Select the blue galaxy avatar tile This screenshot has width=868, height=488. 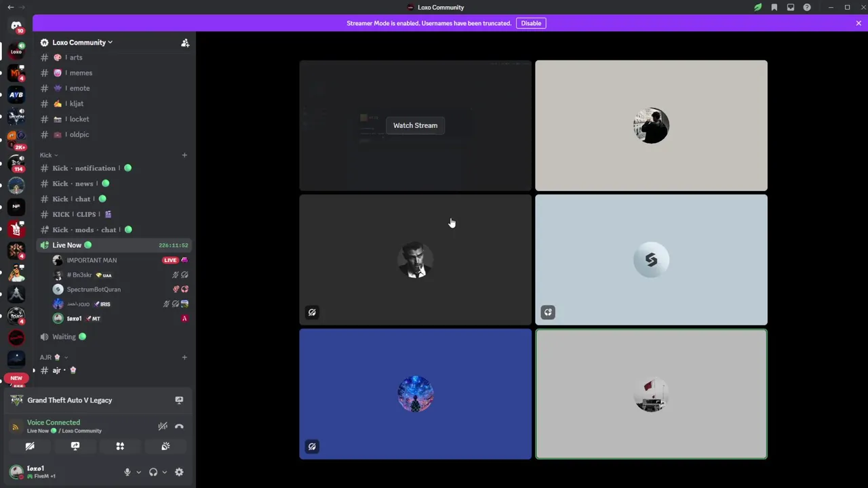click(x=415, y=394)
